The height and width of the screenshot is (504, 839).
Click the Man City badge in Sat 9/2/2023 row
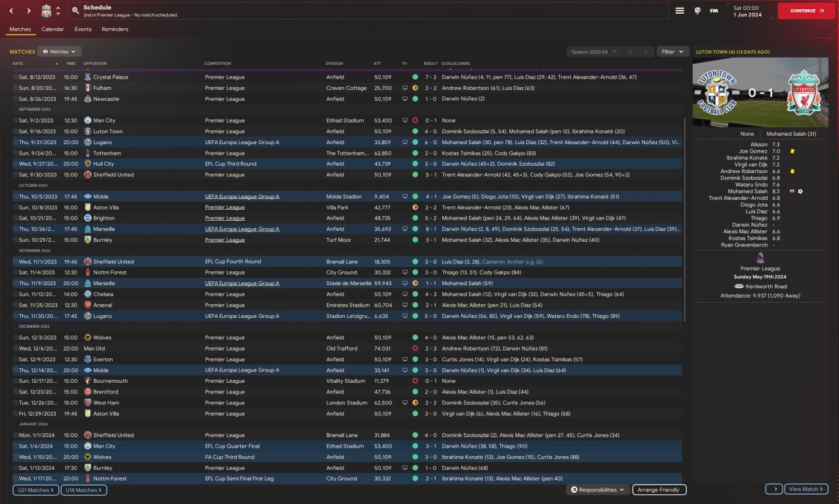point(88,121)
